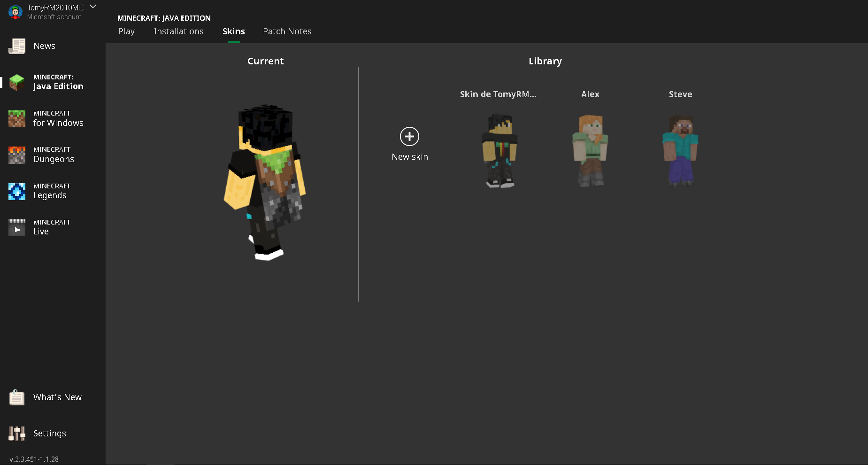Select the Alex skin thumbnail
Viewport: 868px width, 465px height.
tap(590, 150)
